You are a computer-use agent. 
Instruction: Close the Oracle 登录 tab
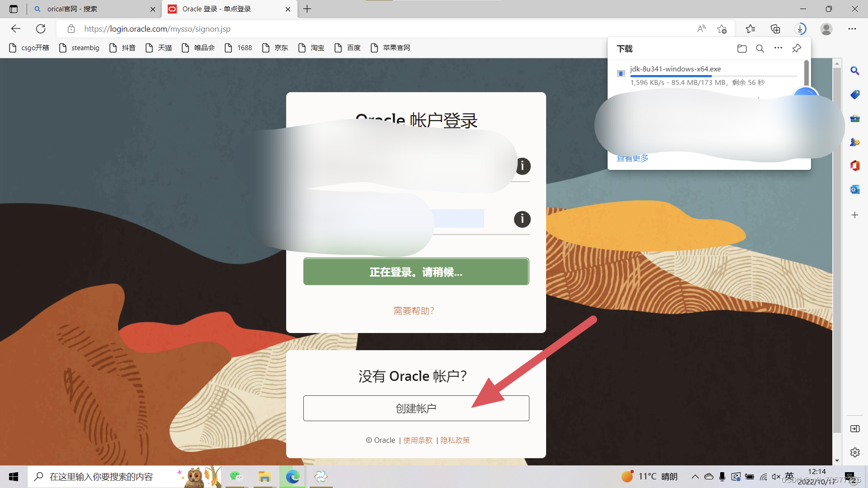pos(288,9)
